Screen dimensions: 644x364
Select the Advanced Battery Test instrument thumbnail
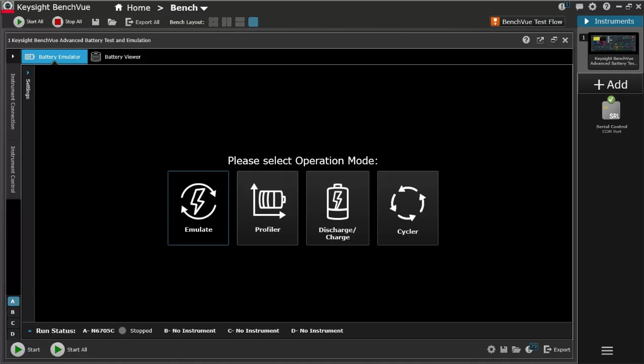[x=613, y=50]
